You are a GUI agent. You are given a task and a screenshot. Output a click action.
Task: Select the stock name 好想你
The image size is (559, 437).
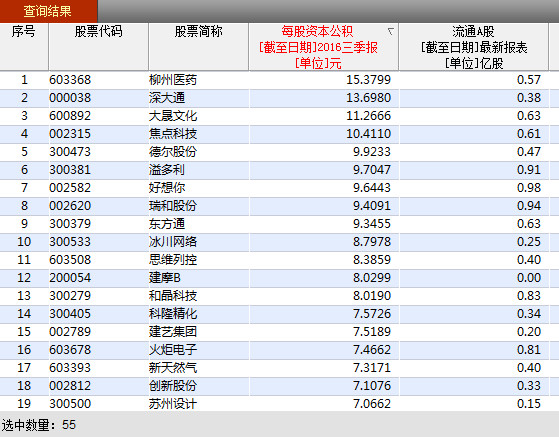click(x=167, y=188)
